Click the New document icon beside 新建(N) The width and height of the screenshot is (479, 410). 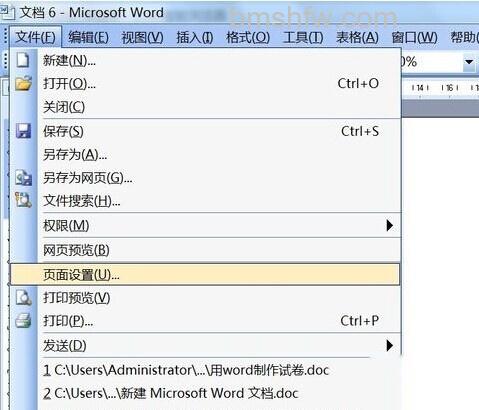point(23,61)
